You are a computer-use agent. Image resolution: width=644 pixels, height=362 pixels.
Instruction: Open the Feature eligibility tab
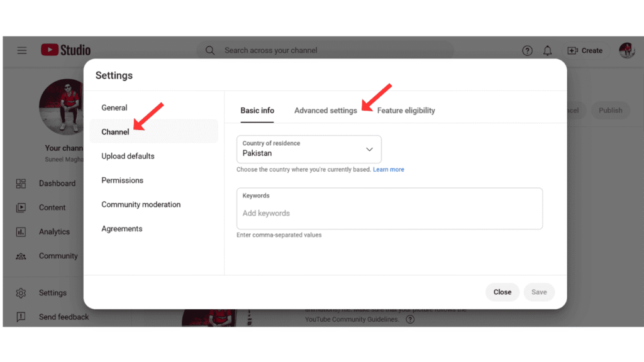tap(406, 110)
